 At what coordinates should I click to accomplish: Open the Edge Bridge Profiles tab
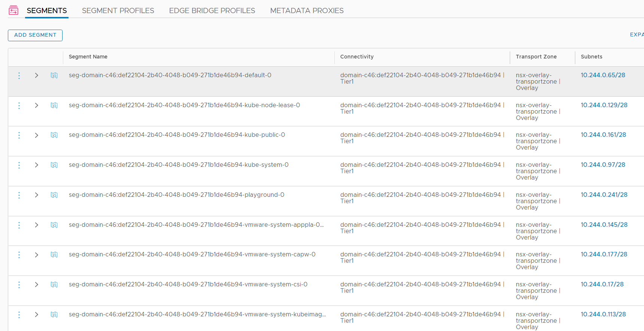click(x=212, y=10)
